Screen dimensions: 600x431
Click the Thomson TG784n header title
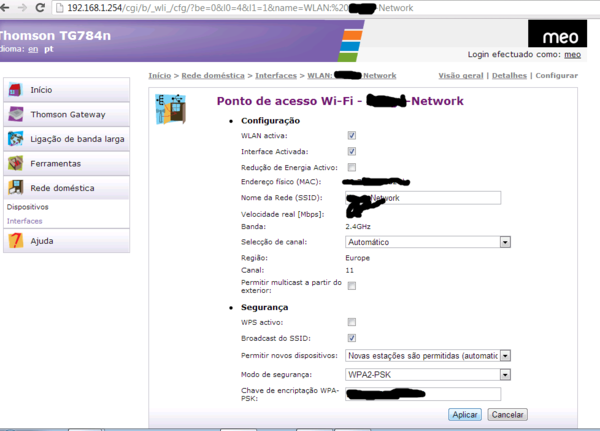[x=55, y=36]
